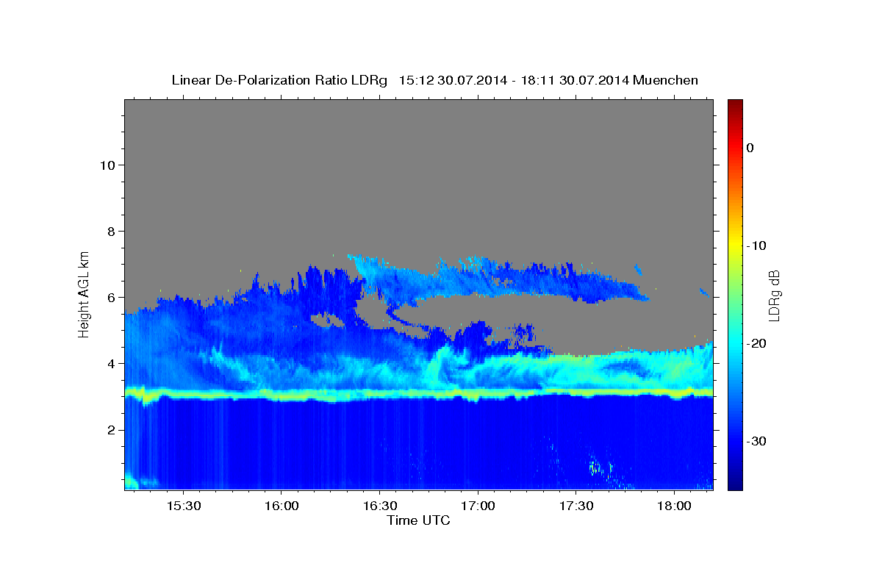Click the yellow-green melting layer band near 3 km
This screenshot has width=882, height=588.
419,395
